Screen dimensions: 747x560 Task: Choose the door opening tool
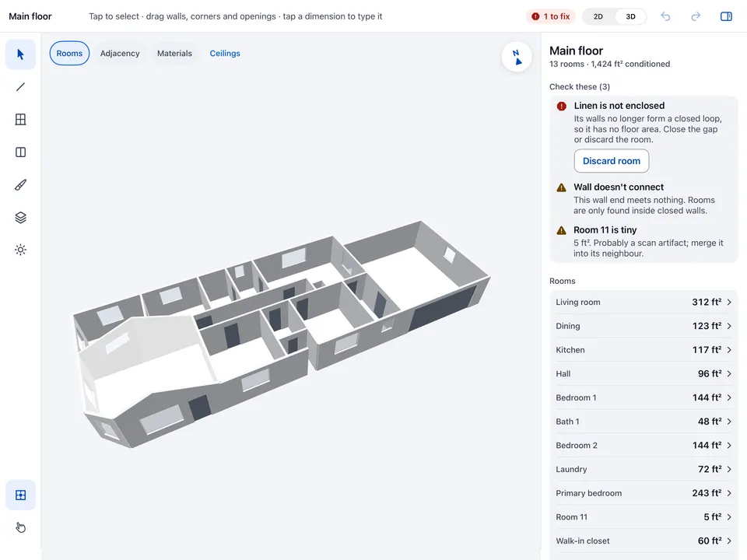pos(20,152)
